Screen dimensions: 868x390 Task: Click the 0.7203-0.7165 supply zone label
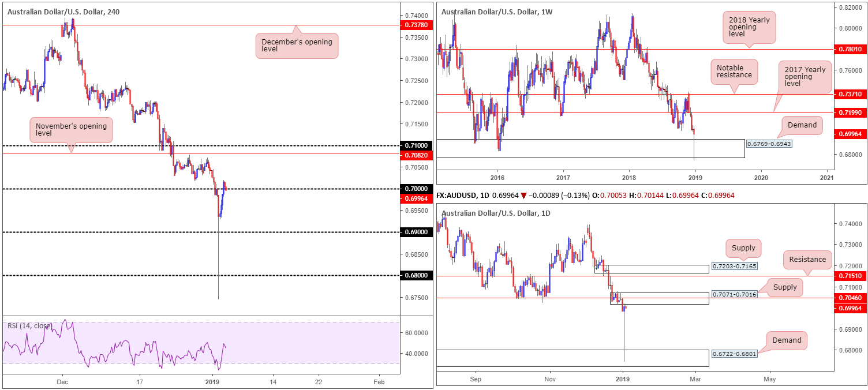click(734, 266)
